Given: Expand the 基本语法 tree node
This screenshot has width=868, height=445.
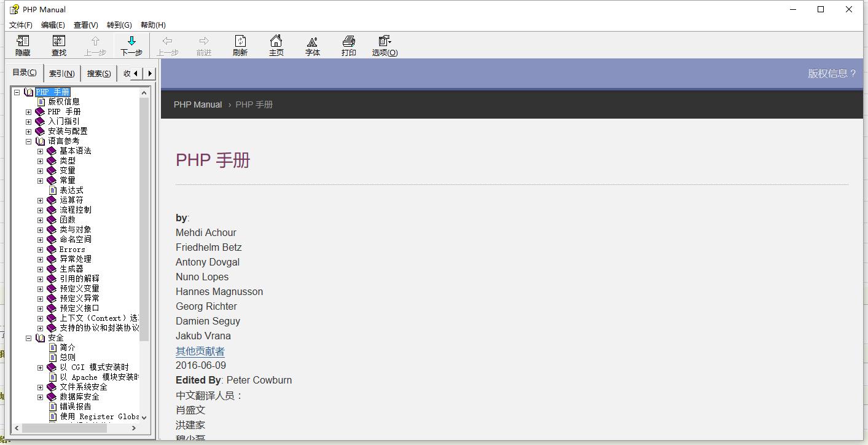Looking at the screenshot, I should (x=40, y=151).
